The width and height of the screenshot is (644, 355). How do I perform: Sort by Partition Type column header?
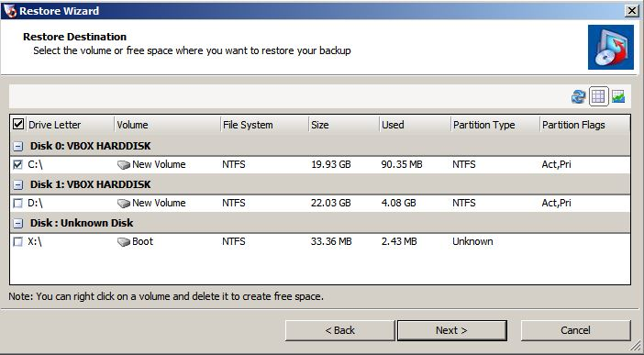[x=495, y=125]
